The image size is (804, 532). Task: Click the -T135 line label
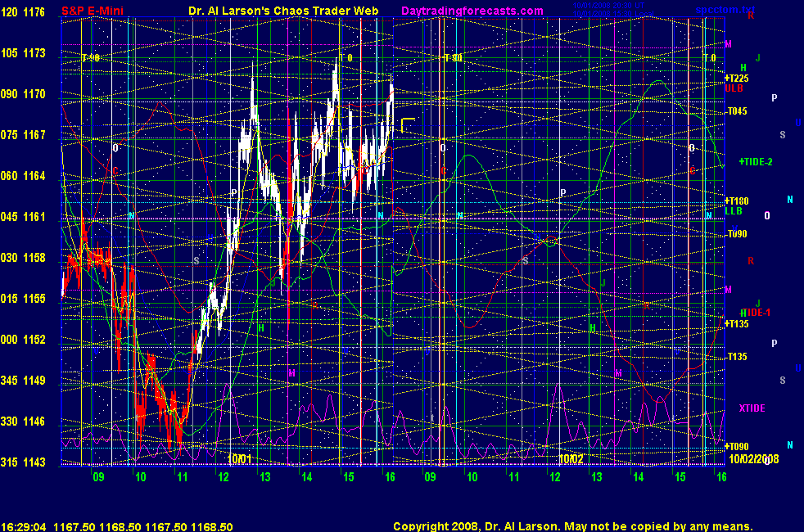[736, 357]
